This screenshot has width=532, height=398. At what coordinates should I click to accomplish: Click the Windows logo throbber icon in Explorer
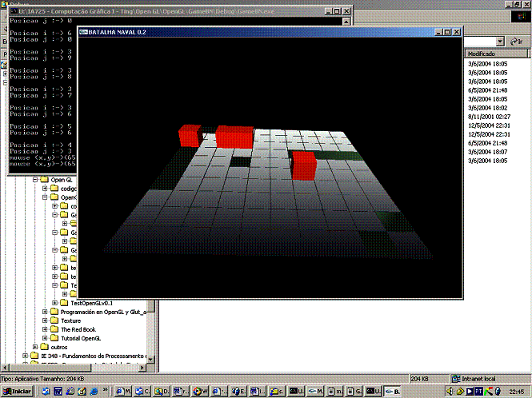522,17
